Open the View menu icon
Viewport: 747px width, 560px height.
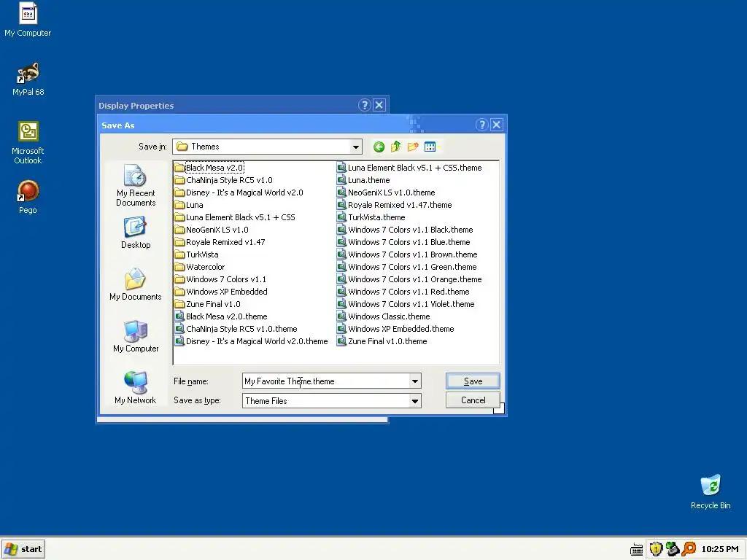coord(430,147)
